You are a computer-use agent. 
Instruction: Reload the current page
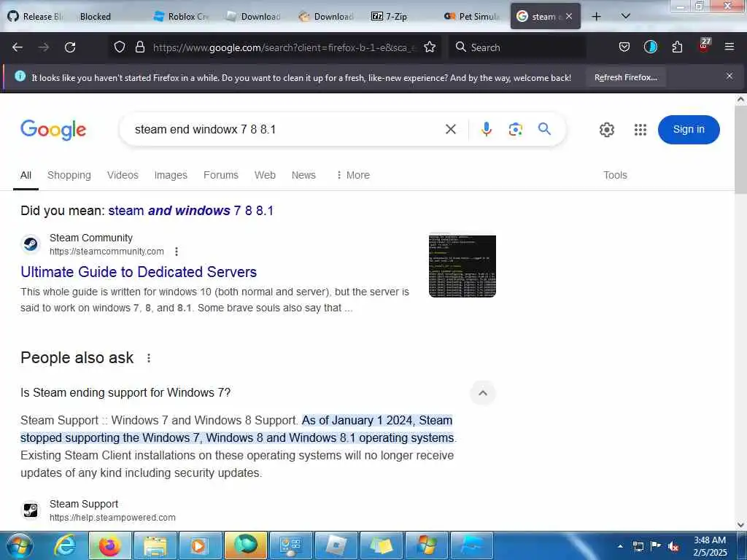(x=70, y=47)
